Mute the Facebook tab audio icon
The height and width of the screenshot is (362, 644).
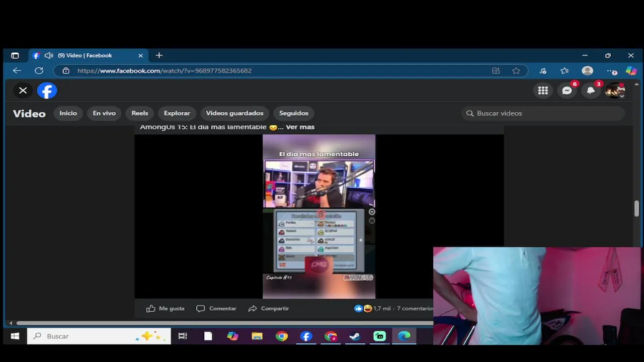pos(49,56)
